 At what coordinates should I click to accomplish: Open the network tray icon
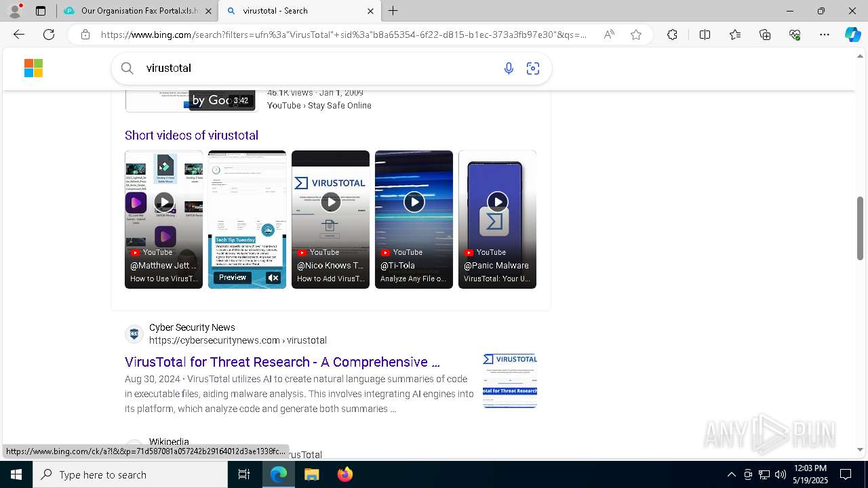(764, 474)
